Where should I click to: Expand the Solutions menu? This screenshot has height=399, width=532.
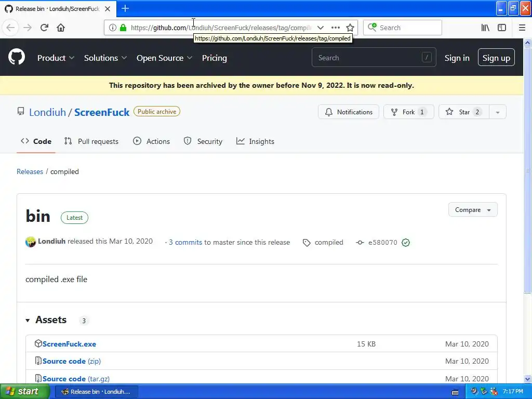click(105, 58)
